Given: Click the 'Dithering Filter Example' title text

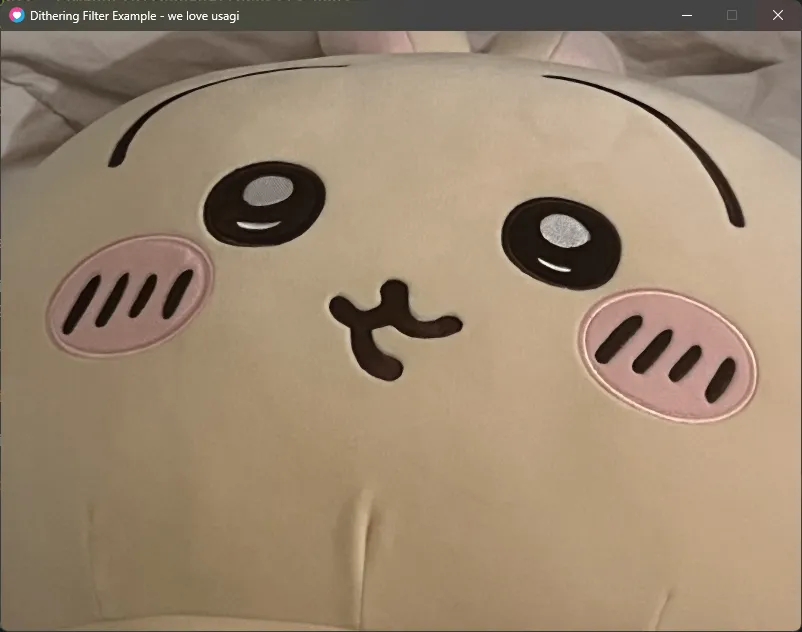Looking at the screenshot, I should coord(95,16).
